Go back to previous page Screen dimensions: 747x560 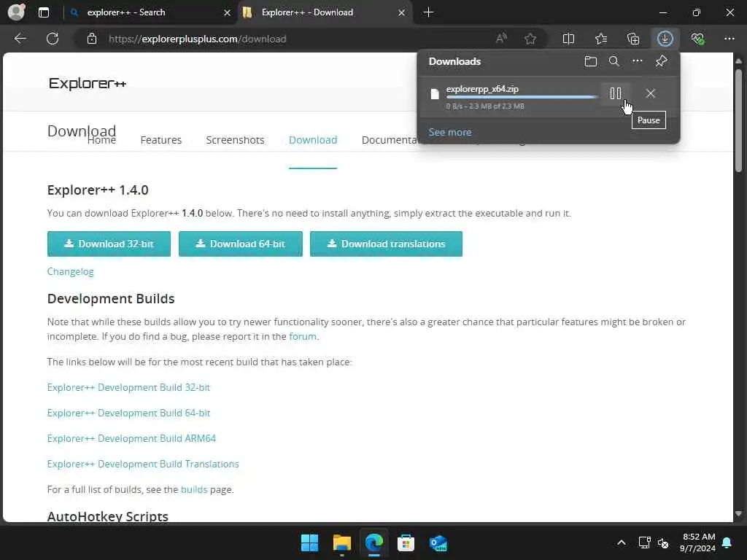20,39
